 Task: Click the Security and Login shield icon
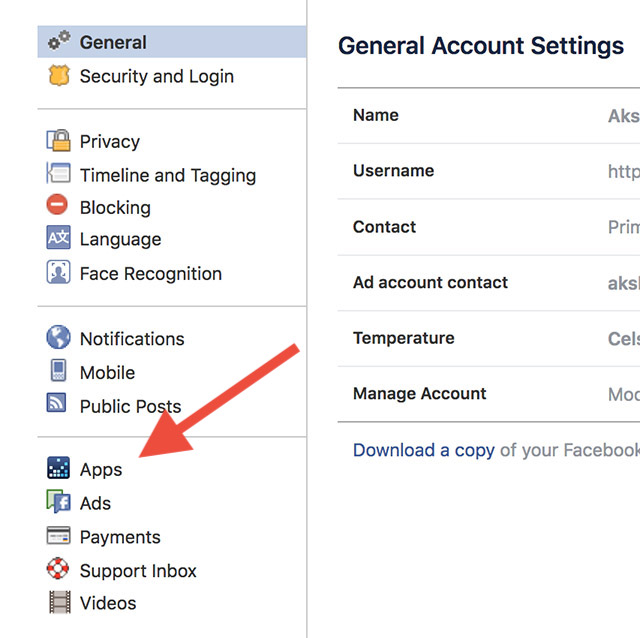click(59, 75)
